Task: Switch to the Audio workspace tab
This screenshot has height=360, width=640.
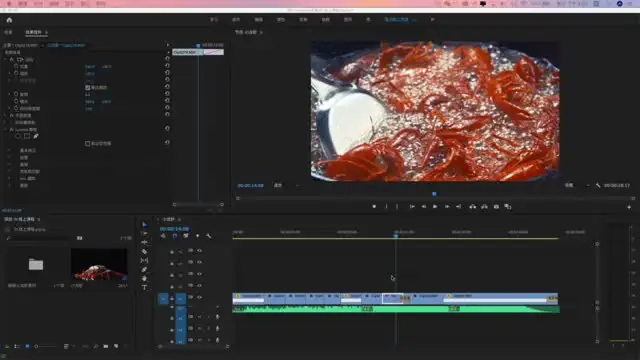Action: tap(325, 19)
